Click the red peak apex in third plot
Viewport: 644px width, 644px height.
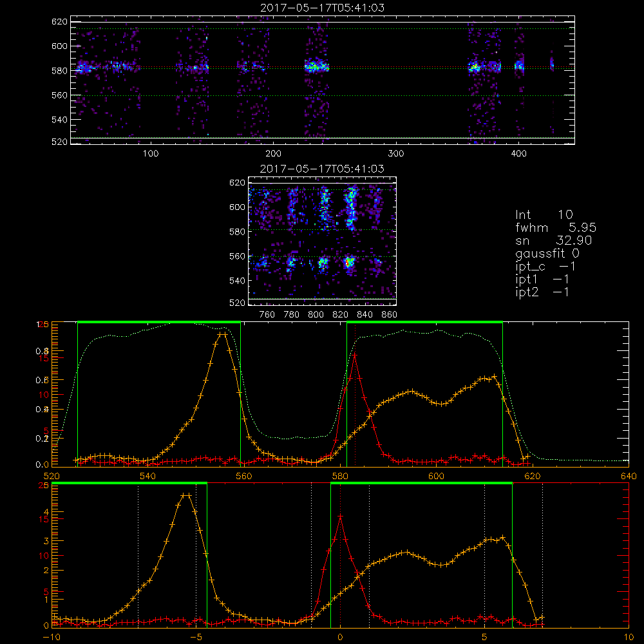[x=354, y=354]
